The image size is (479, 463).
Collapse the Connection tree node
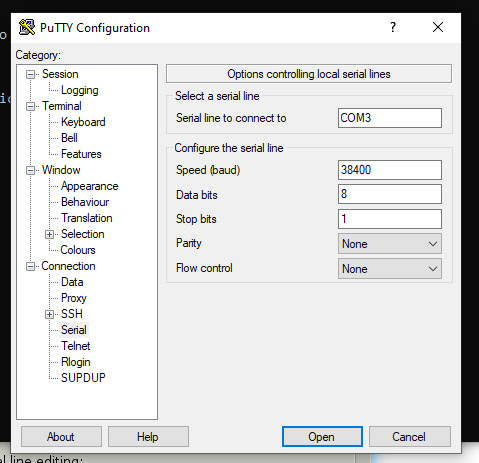30,266
